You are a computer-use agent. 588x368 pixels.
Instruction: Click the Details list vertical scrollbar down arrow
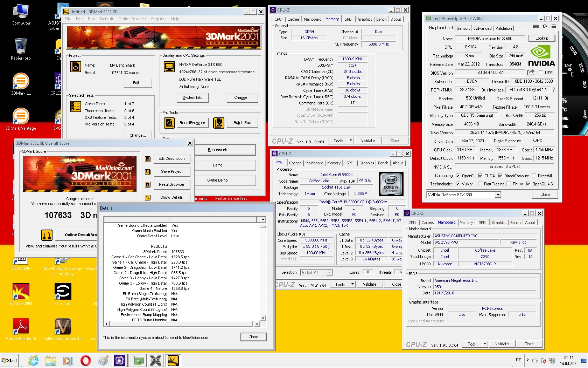click(263, 318)
